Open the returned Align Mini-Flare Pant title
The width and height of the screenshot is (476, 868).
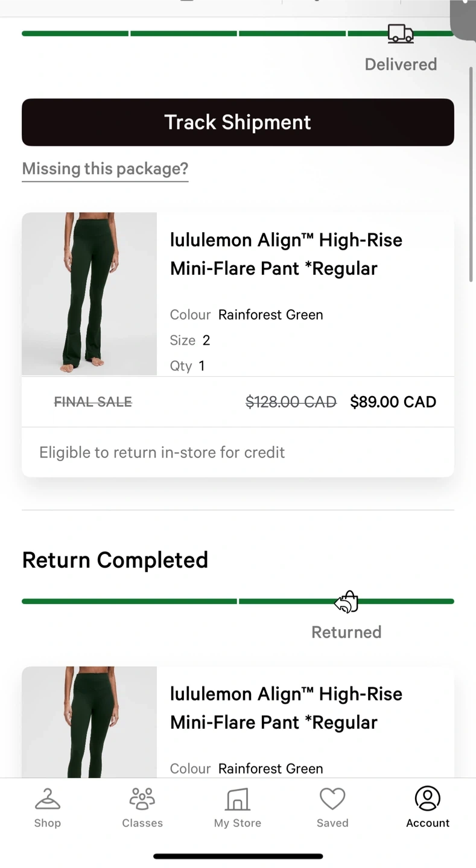point(286,708)
